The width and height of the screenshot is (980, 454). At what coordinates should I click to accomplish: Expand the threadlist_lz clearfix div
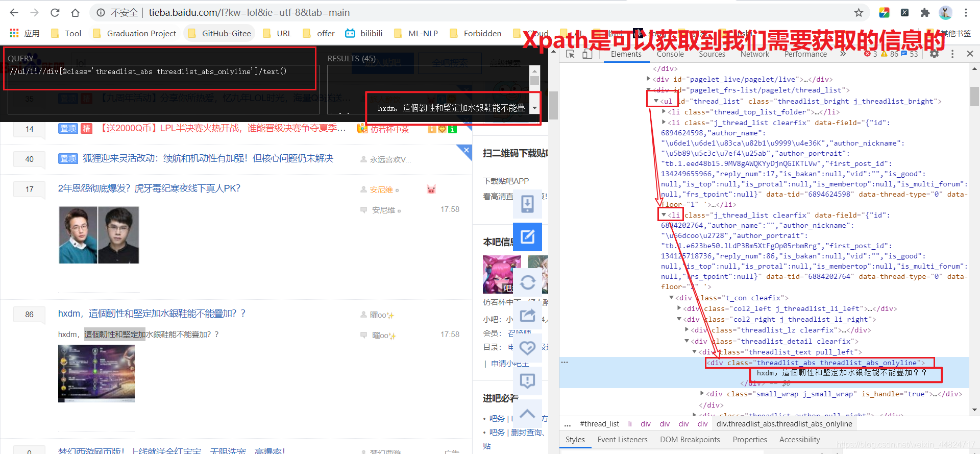[687, 330]
